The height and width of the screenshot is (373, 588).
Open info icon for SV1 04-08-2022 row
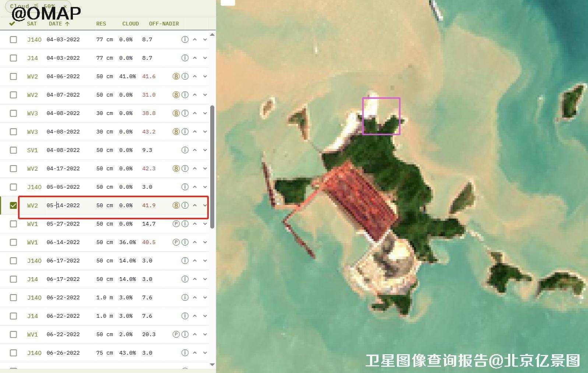click(185, 150)
